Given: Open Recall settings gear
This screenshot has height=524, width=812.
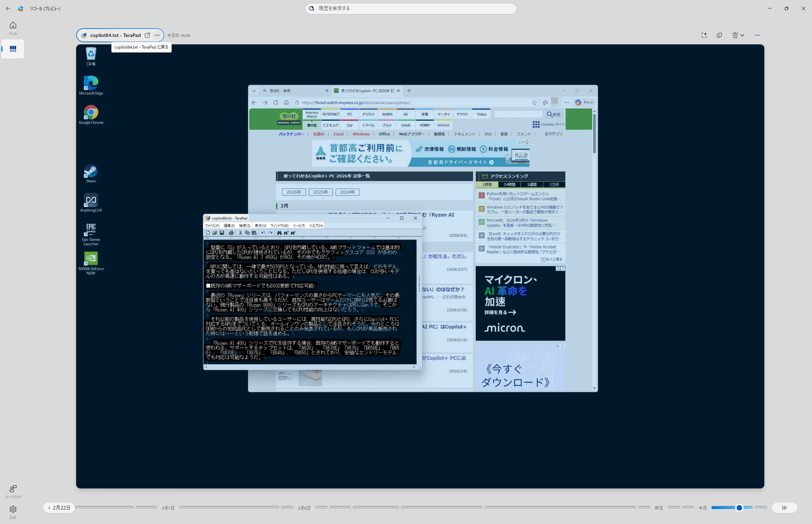Looking at the screenshot, I should (13, 510).
